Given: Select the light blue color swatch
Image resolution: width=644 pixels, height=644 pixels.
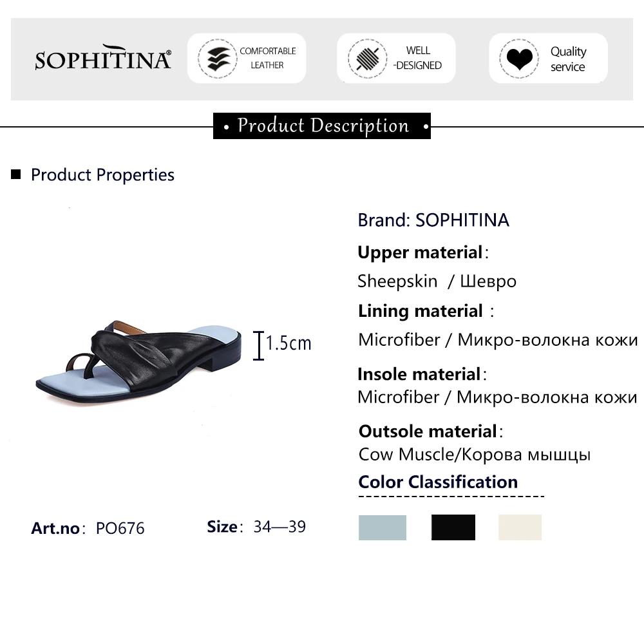Looking at the screenshot, I should (x=383, y=527).
